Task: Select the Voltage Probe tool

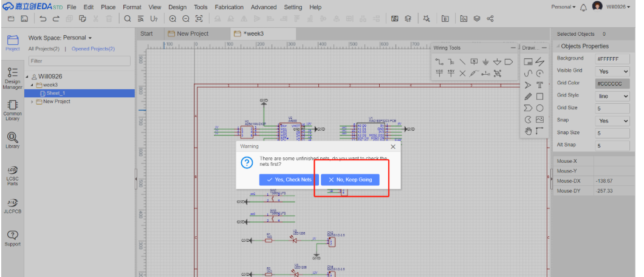Action: 474,74
